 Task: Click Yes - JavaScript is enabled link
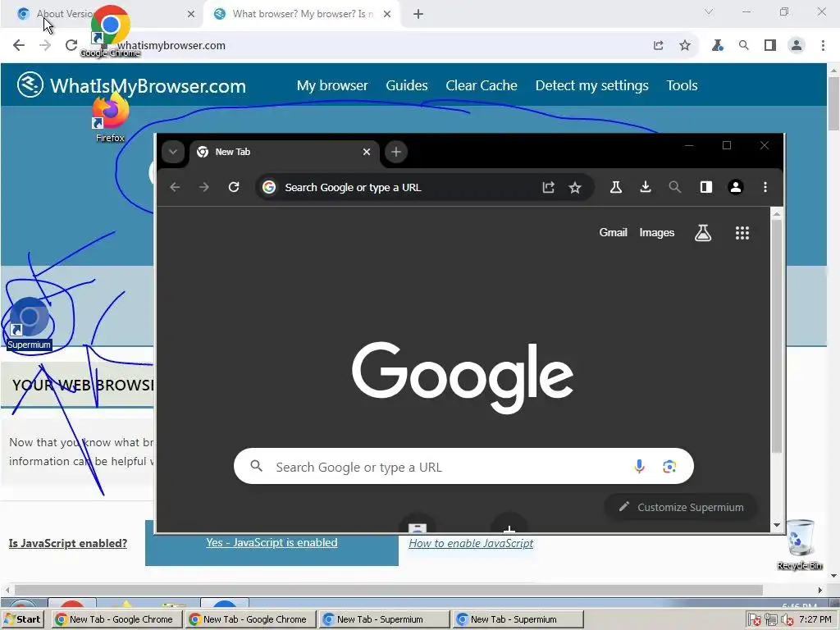tap(272, 543)
